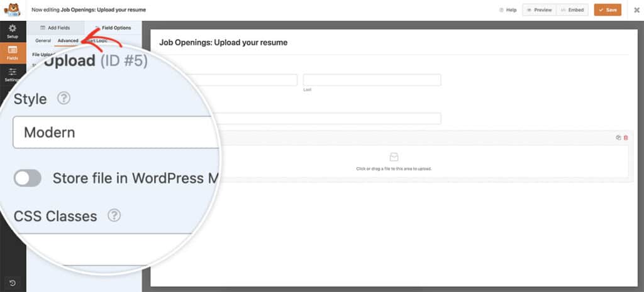Select the Fields sidebar icon
The height and width of the screenshot is (292, 644).
point(13,52)
